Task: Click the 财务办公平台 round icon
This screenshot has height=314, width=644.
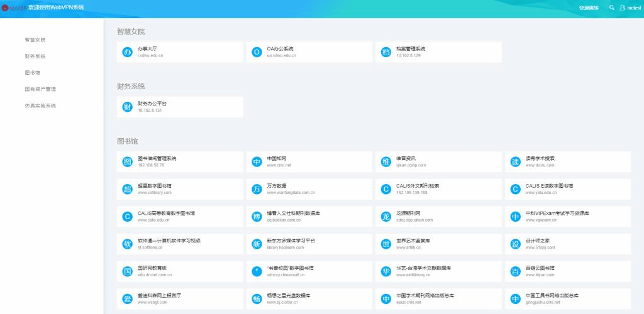Action: (x=127, y=107)
